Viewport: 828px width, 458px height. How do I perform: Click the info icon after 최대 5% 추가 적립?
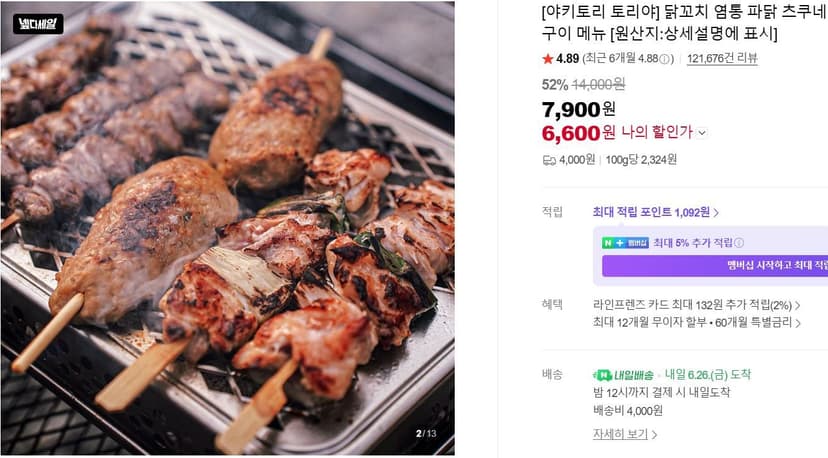pos(739,243)
